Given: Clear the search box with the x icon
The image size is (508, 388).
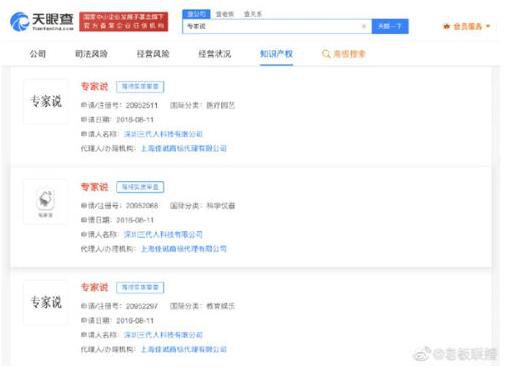Looking at the screenshot, I should click(364, 26).
